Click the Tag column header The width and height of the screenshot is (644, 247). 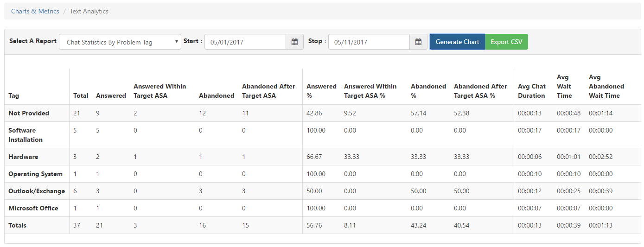click(x=14, y=95)
